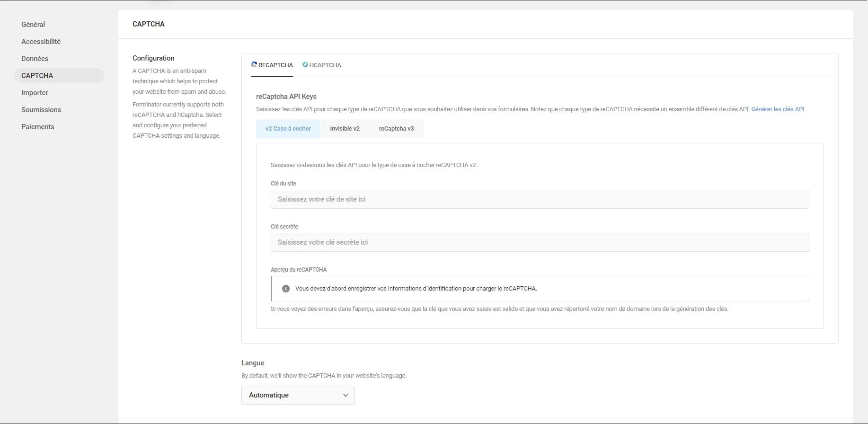Go to Accessibilité settings
The height and width of the screenshot is (424, 868).
point(41,42)
